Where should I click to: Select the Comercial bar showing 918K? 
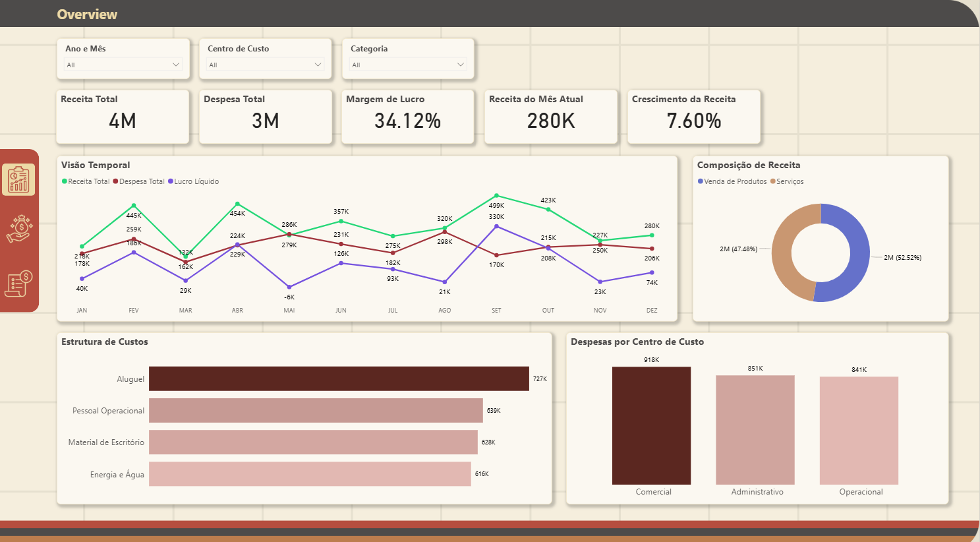pos(651,425)
